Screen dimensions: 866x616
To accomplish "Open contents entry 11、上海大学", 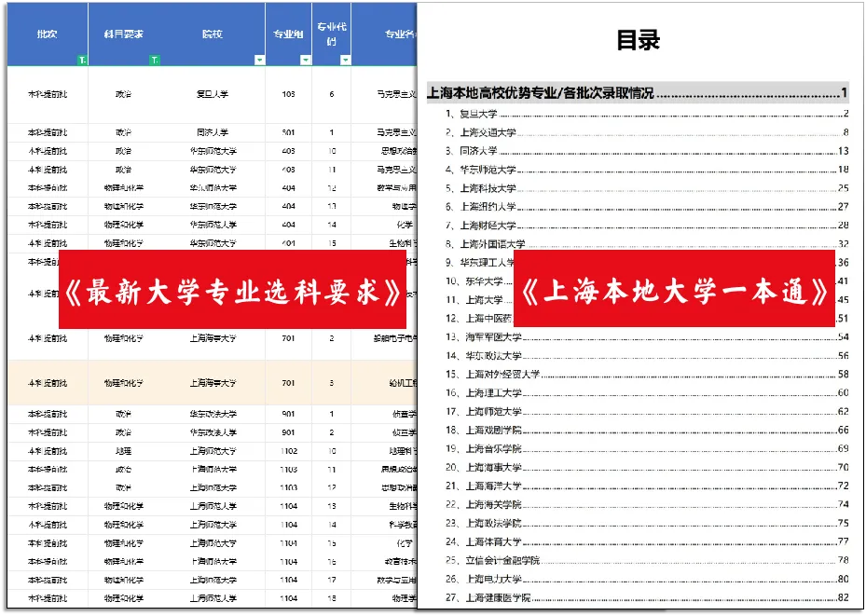I will point(479,300).
